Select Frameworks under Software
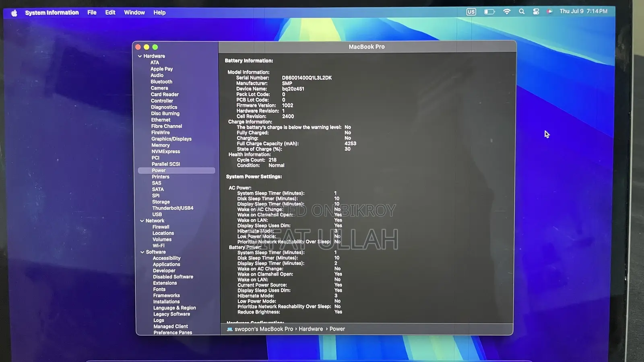644x362 pixels. pos(166,296)
